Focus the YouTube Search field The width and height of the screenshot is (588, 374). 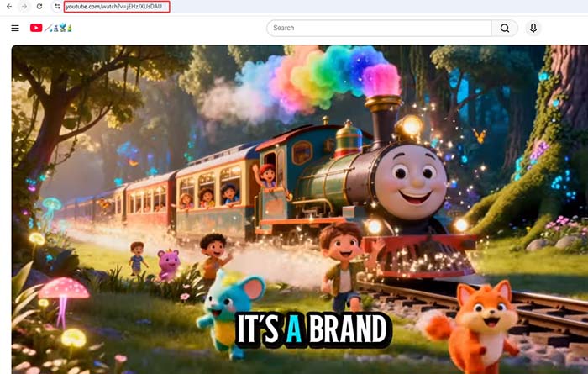[x=379, y=28]
